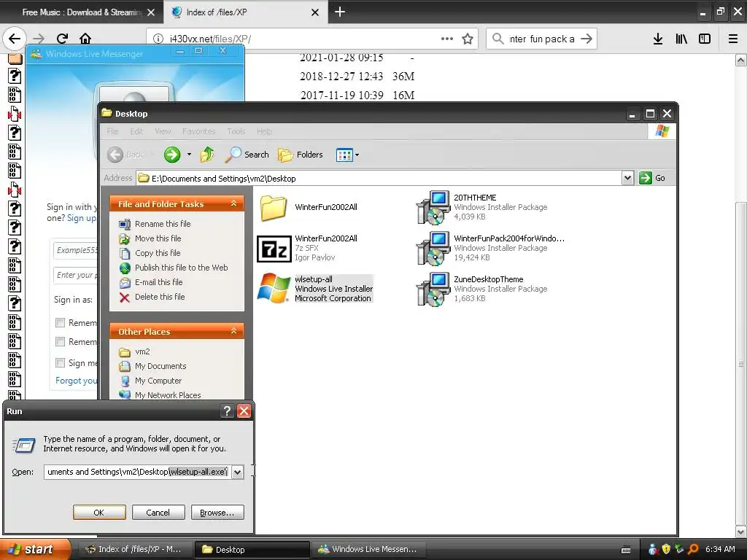Open Firefox hamburger menu
This screenshot has width=747, height=560.
click(x=733, y=39)
